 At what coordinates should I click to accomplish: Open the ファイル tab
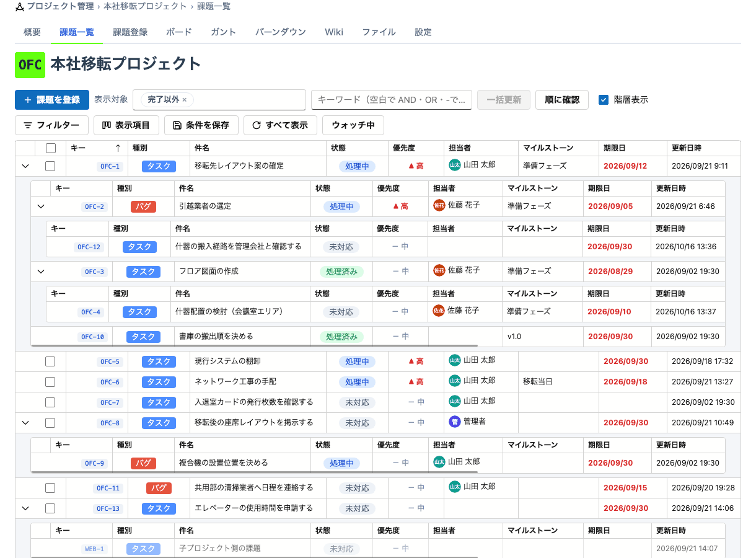(379, 32)
